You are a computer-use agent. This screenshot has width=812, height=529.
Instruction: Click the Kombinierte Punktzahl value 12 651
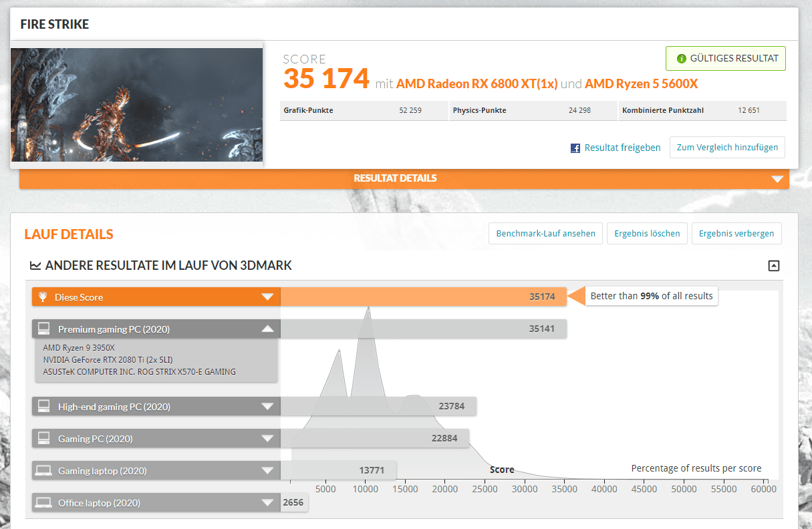click(x=749, y=110)
